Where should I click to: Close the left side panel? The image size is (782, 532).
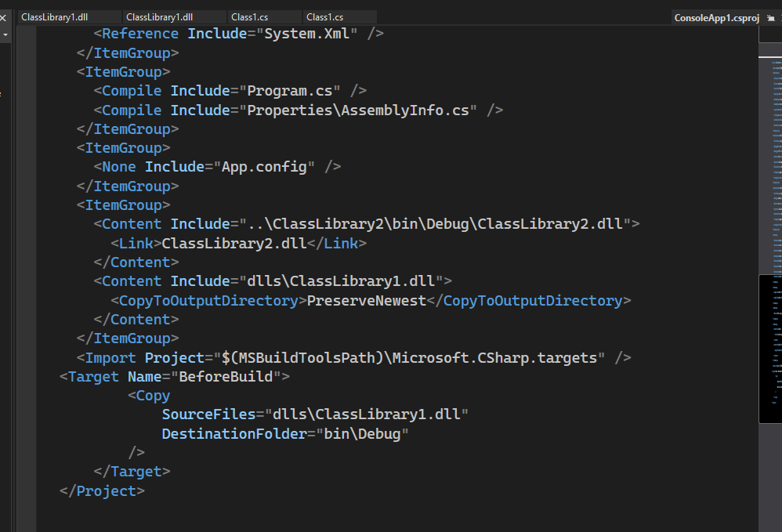(x=3, y=18)
